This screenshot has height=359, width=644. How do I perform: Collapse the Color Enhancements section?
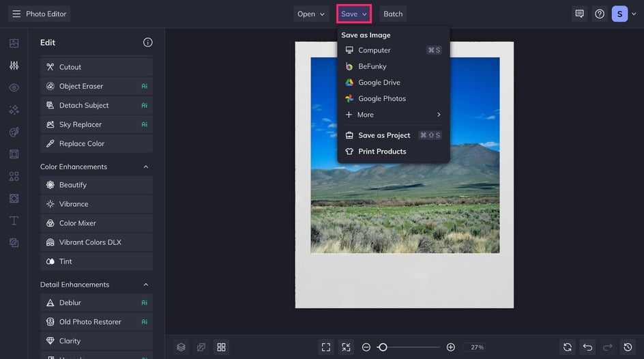click(x=146, y=167)
